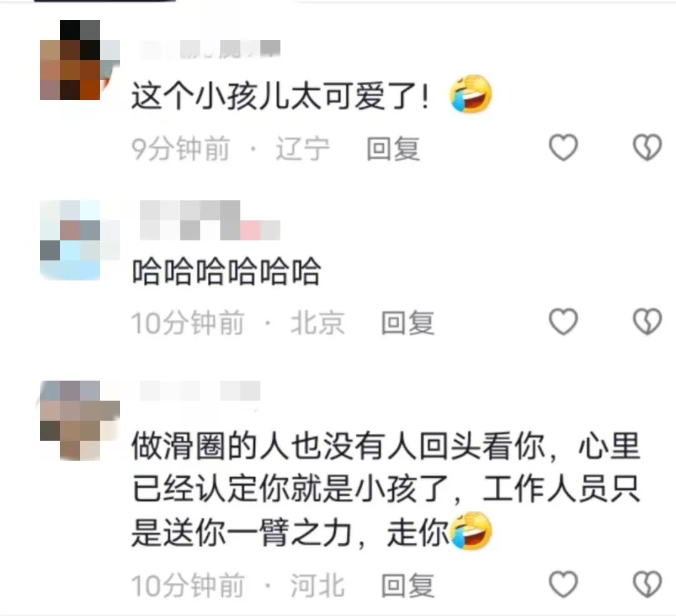
Task: Dislike the Beijing comment via broken heart
Action: [647, 322]
